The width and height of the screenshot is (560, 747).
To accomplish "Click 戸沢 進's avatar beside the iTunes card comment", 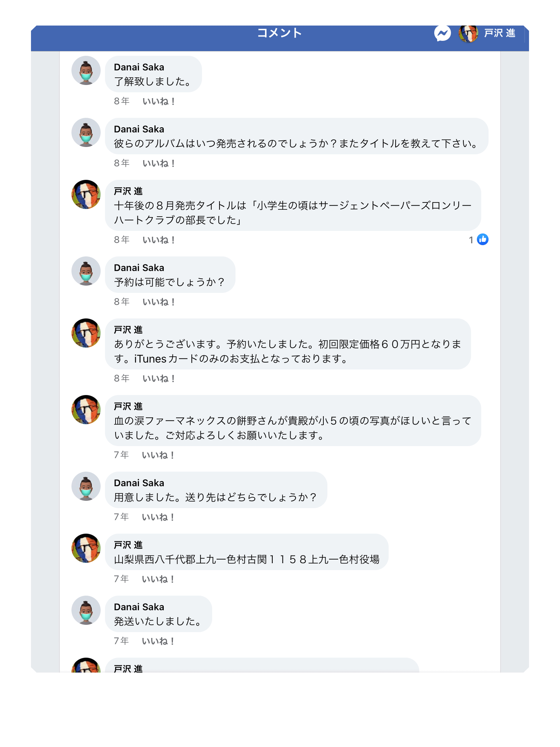I will click(x=86, y=333).
